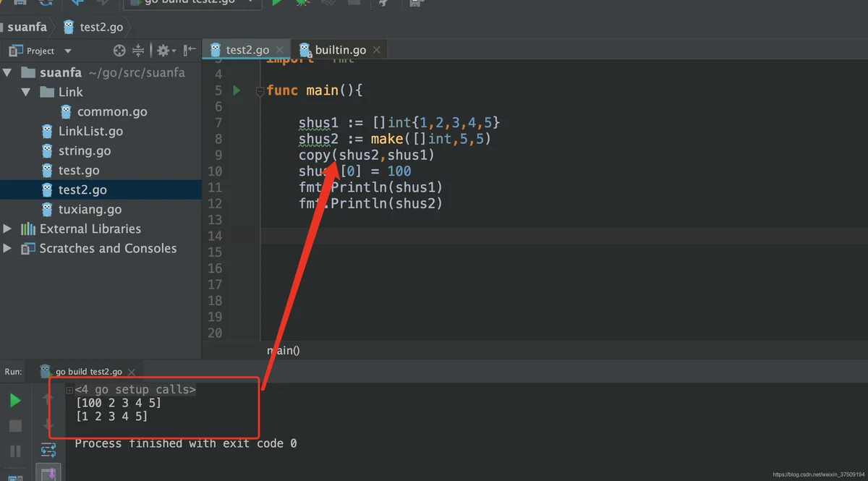Rerun program with Run panel green arrow
The height and width of the screenshot is (481, 868).
[15, 400]
